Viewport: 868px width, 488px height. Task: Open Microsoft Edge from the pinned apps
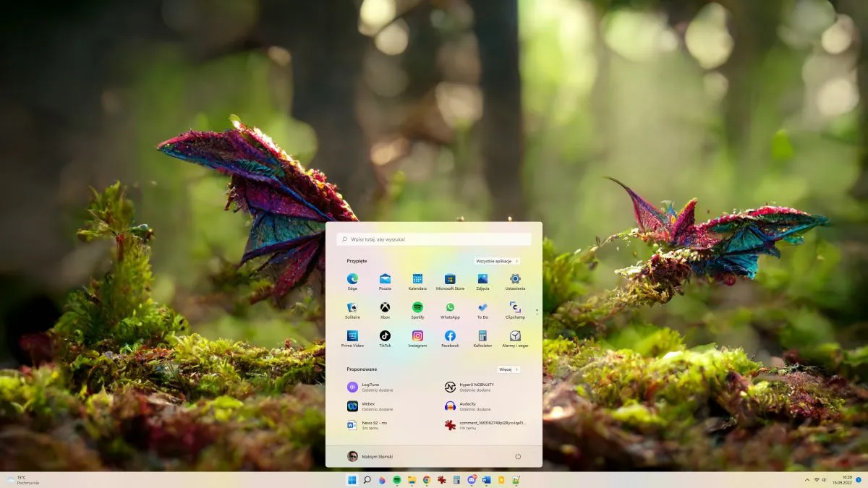click(x=352, y=280)
